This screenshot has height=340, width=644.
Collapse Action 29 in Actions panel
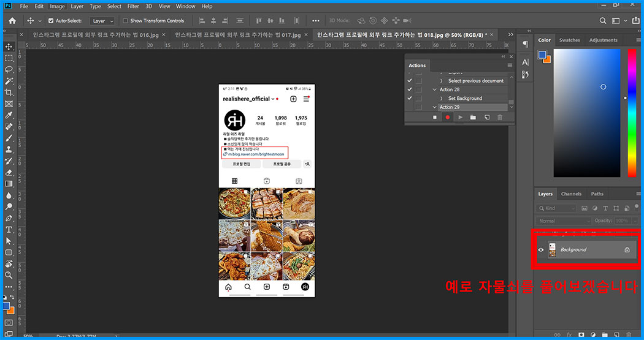coord(434,107)
